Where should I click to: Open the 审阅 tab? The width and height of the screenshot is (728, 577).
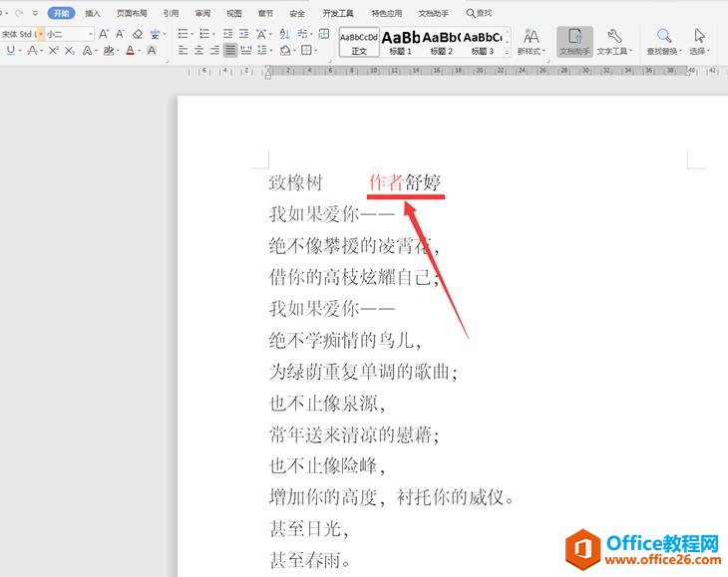(x=202, y=13)
